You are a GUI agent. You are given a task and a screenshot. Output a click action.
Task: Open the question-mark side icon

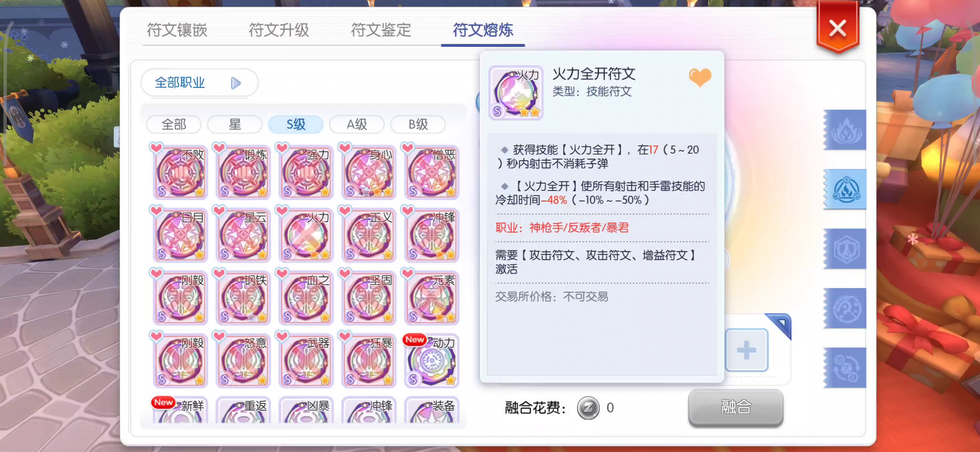(846, 308)
